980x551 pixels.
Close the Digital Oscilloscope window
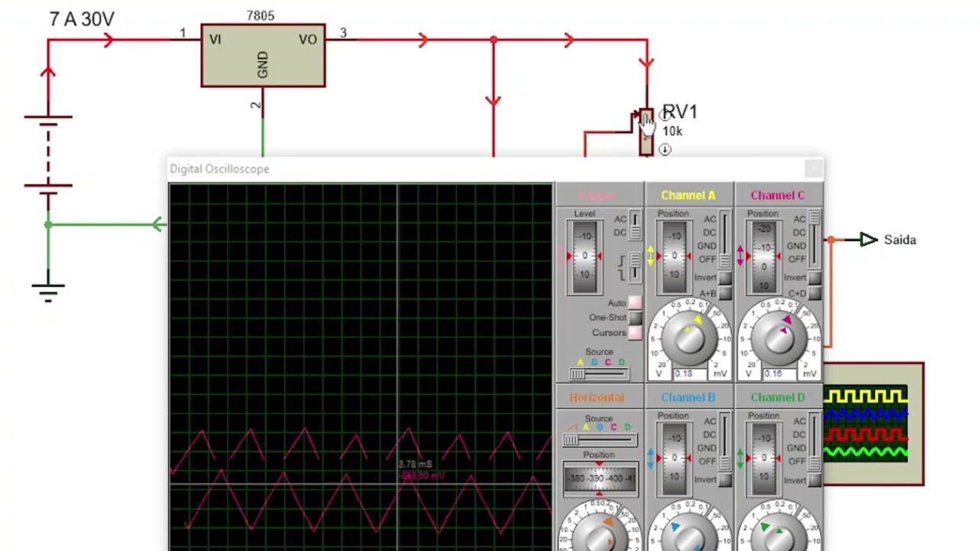click(x=813, y=168)
